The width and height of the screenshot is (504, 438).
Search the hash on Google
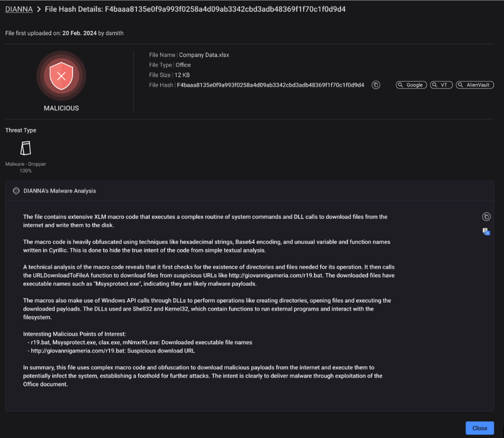pos(411,85)
